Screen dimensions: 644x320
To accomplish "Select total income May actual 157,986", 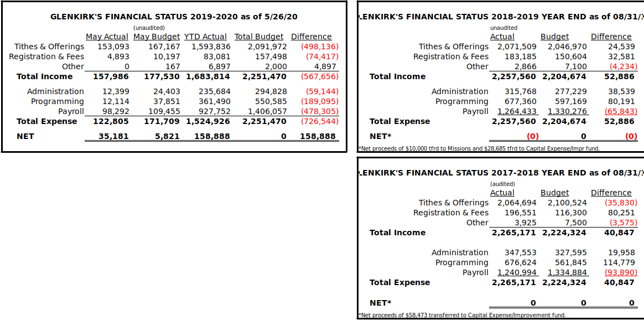I will pyautogui.click(x=111, y=76).
